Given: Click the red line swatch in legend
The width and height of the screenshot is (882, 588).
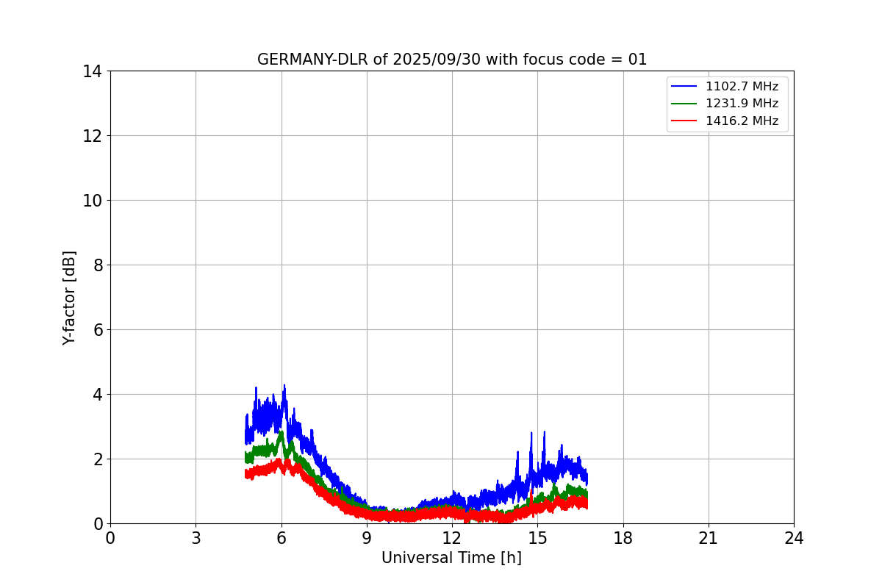Looking at the screenshot, I should tap(684, 121).
